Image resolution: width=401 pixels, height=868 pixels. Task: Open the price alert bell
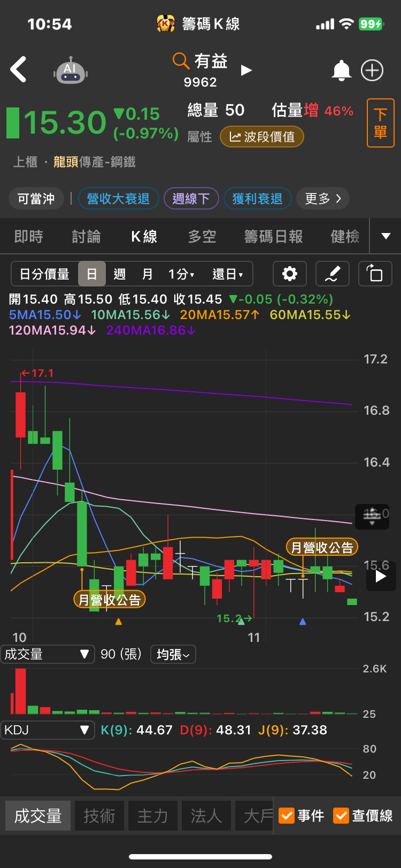[342, 71]
